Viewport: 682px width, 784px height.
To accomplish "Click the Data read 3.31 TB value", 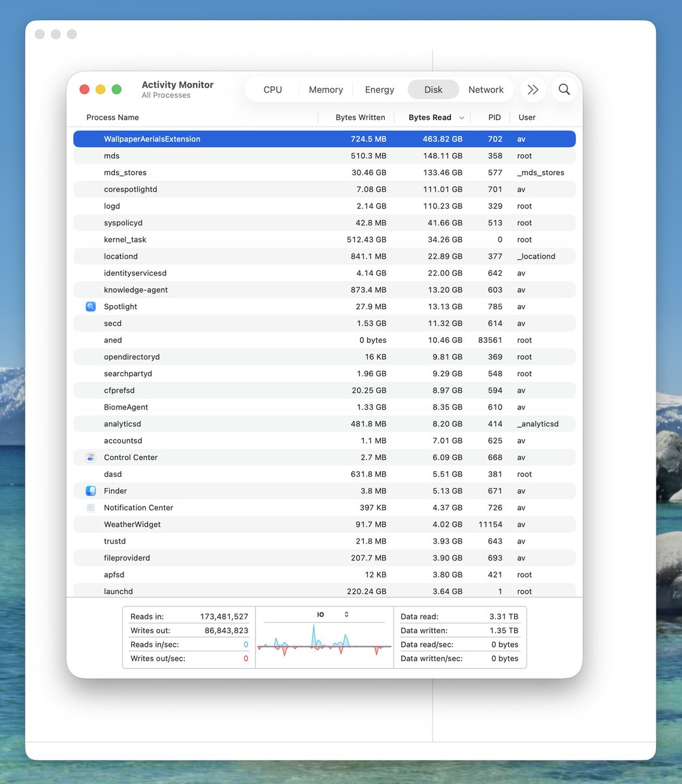I will 504,617.
